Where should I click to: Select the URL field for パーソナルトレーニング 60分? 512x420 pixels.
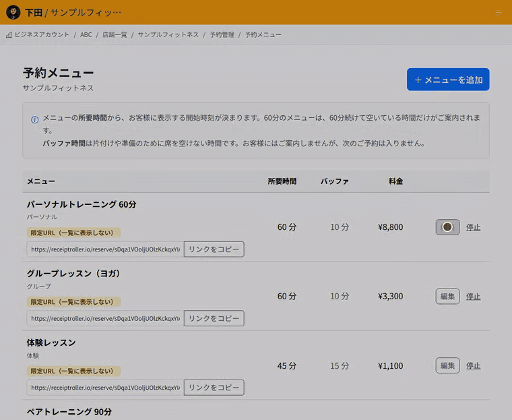coord(105,249)
